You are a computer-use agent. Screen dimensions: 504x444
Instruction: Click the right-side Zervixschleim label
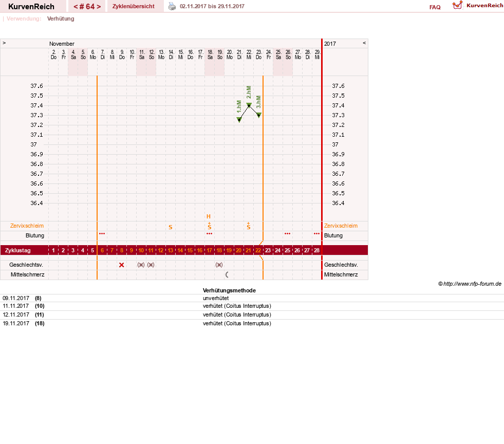tap(341, 226)
